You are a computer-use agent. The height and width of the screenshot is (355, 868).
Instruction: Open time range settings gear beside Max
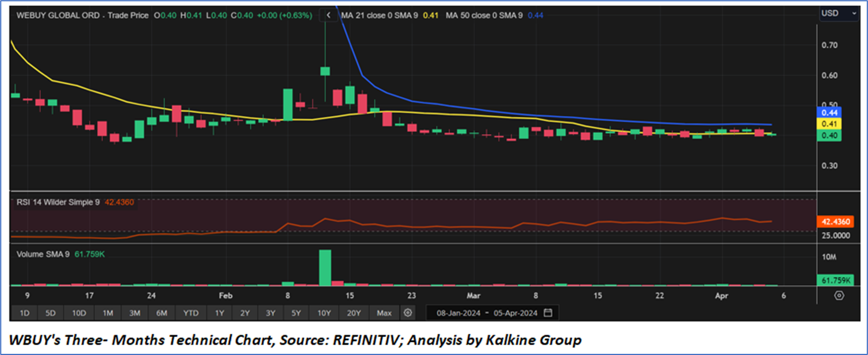pos(408,313)
